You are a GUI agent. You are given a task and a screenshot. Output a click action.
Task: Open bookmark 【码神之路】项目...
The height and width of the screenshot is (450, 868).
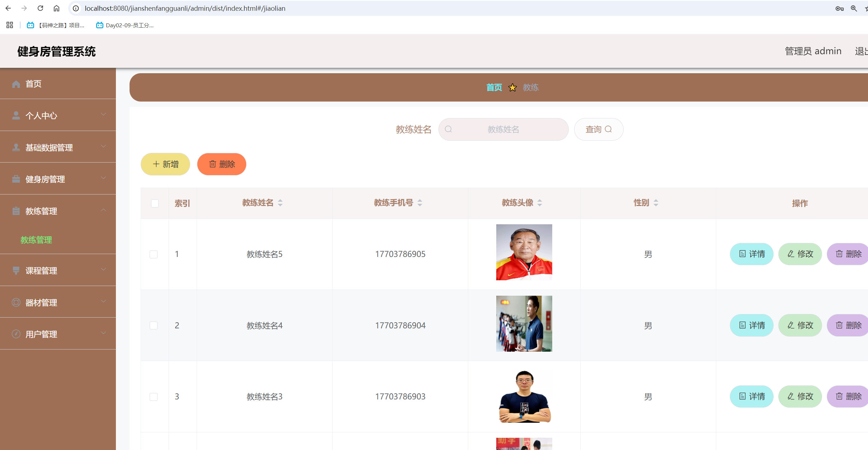[x=56, y=25]
